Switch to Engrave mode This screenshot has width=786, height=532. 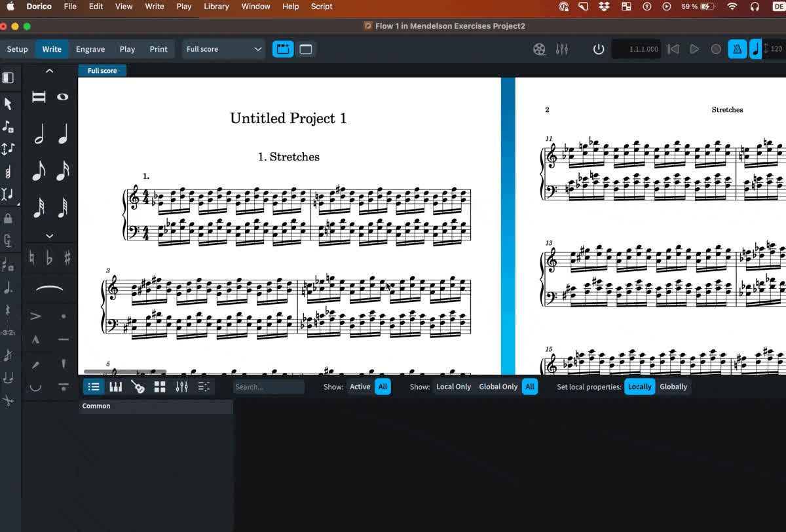tap(90, 49)
